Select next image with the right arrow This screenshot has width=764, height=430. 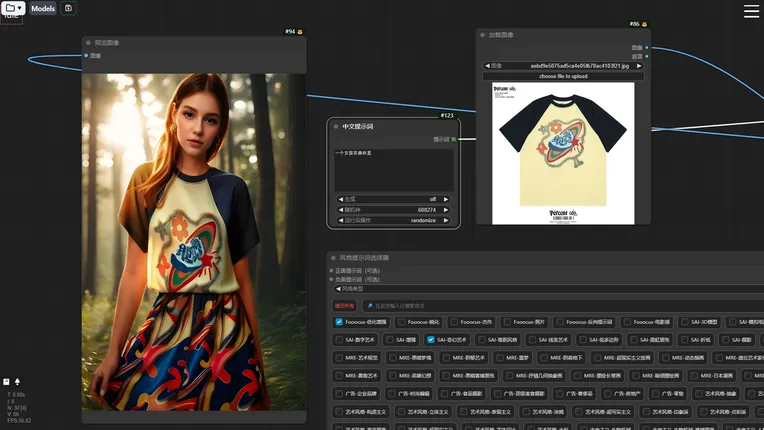pos(640,66)
